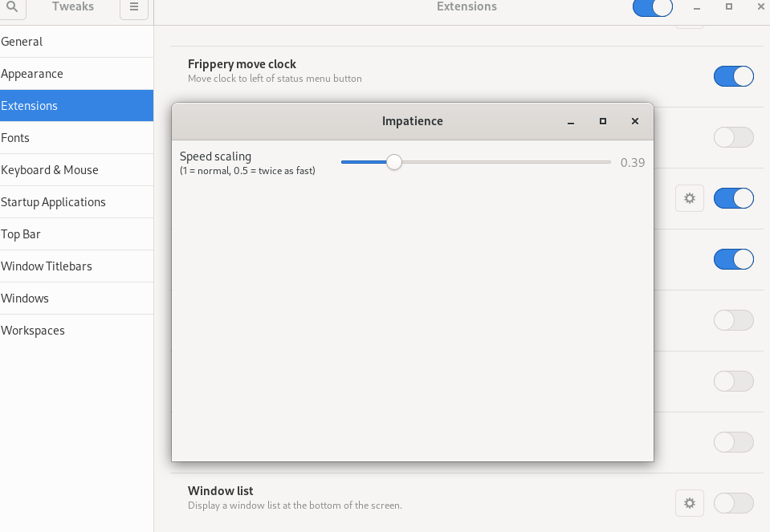The image size is (770, 532).
Task: Select General in the Tweaks sidebar
Action: click(22, 41)
